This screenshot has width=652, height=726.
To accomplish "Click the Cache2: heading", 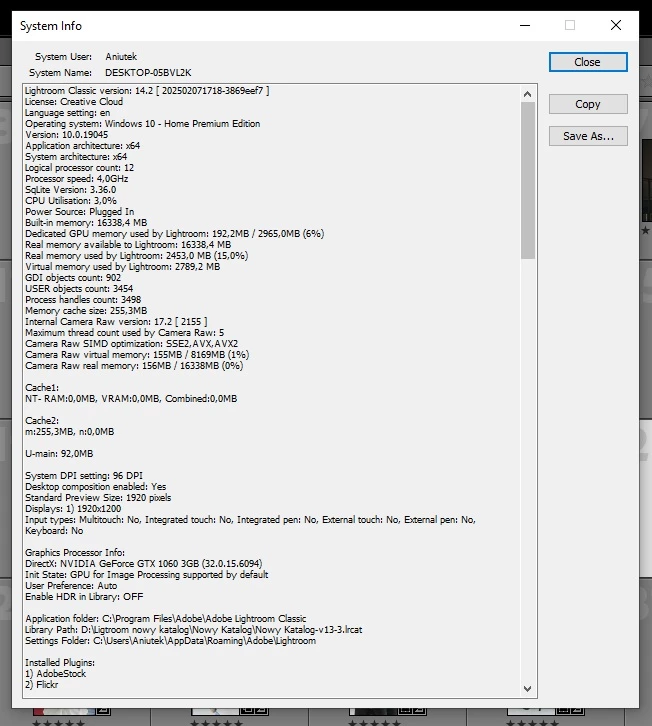I will 42,421.
